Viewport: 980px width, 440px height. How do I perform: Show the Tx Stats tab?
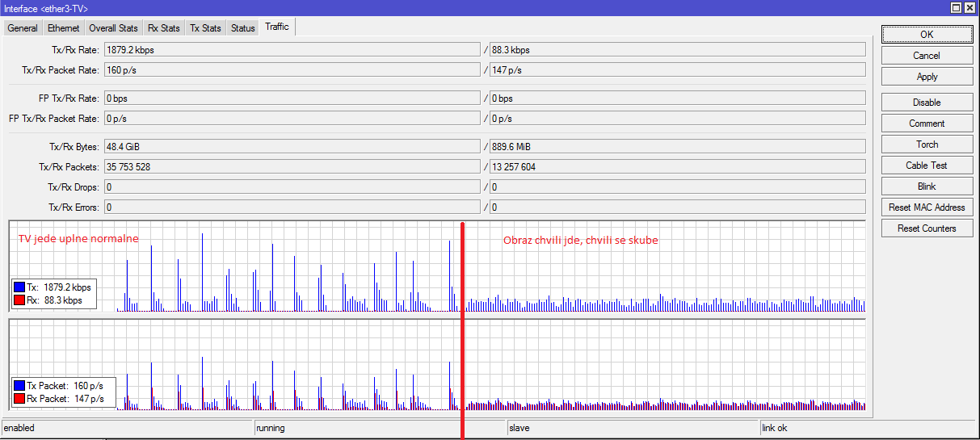[x=205, y=28]
